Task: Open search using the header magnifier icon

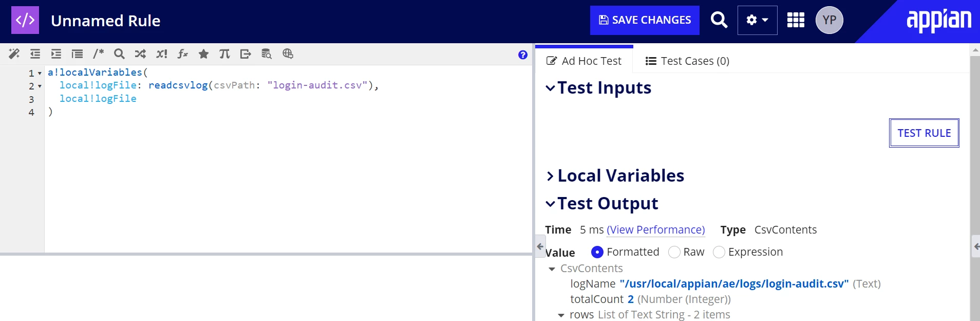Action: click(x=719, y=20)
